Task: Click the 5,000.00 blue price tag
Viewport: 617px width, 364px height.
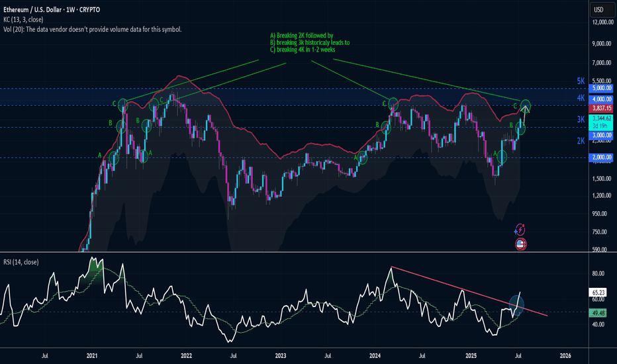Action: (x=601, y=88)
